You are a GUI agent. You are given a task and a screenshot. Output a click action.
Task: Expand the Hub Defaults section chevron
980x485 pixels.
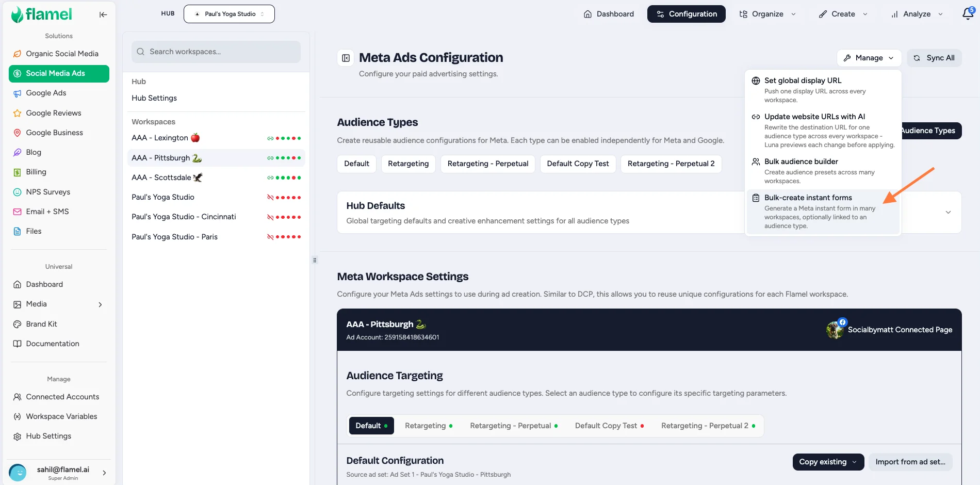(x=948, y=213)
